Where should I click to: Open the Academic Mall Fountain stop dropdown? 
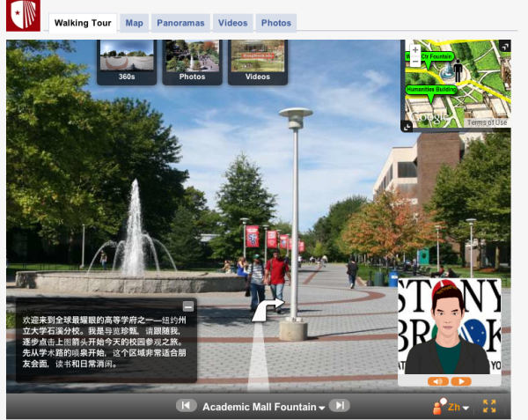click(264, 407)
